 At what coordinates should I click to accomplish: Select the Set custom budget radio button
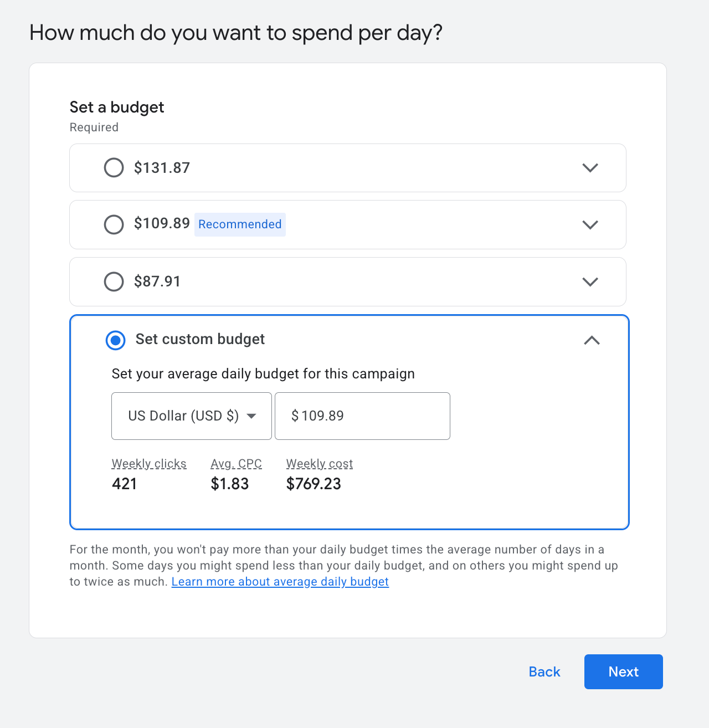pos(115,340)
